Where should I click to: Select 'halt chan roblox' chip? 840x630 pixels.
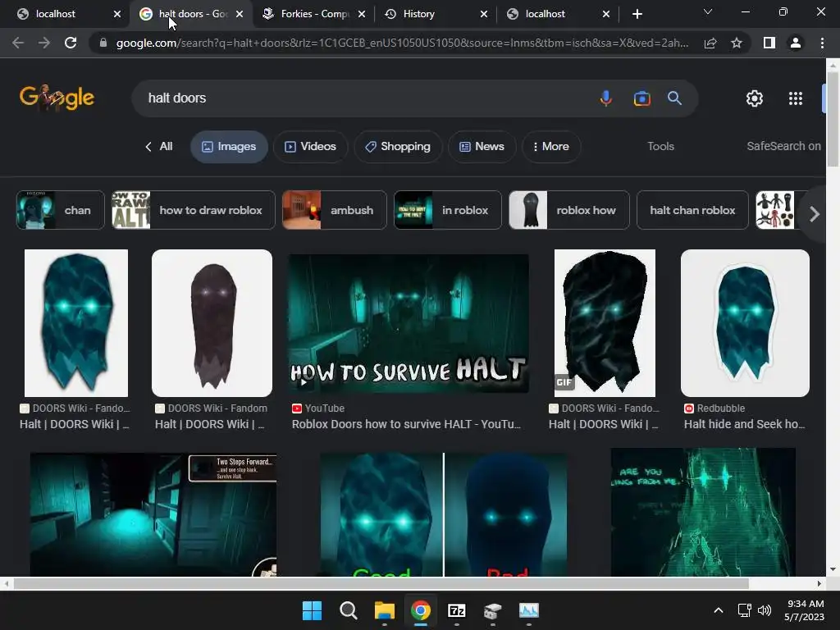coord(692,210)
